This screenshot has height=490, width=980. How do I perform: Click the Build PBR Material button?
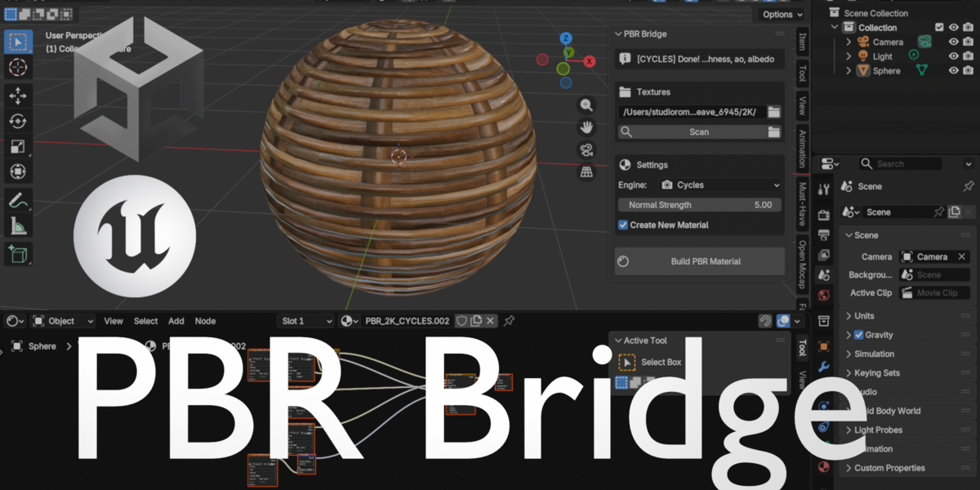[x=700, y=261]
